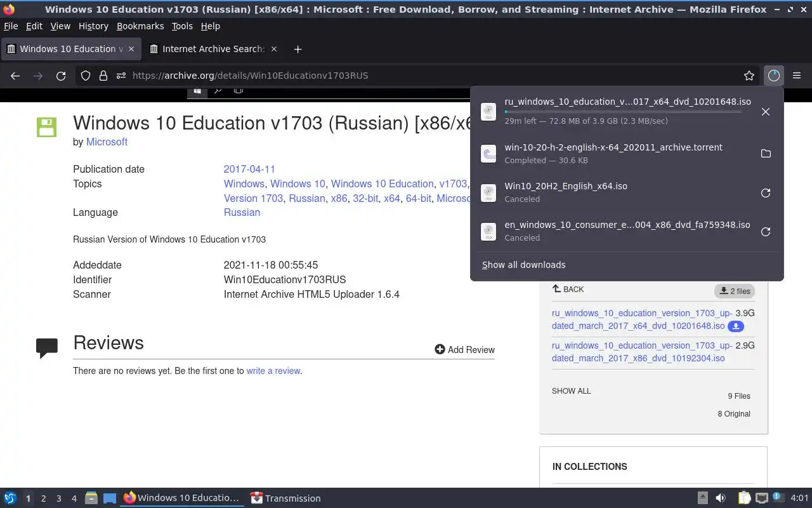Open the View menu
This screenshot has width=812, height=508.
click(60, 26)
